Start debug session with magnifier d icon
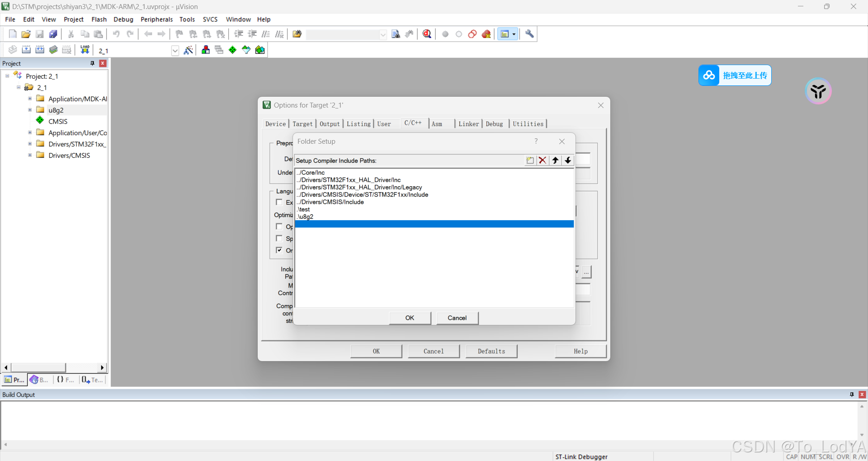This screenshot has width=868, height=461. (x=427, y=34)
